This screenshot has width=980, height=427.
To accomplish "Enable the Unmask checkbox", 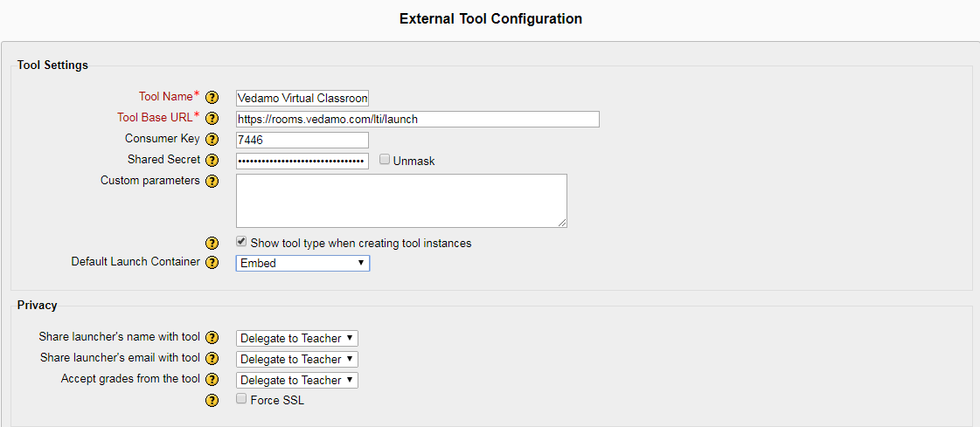I will [x=385, y=159].
